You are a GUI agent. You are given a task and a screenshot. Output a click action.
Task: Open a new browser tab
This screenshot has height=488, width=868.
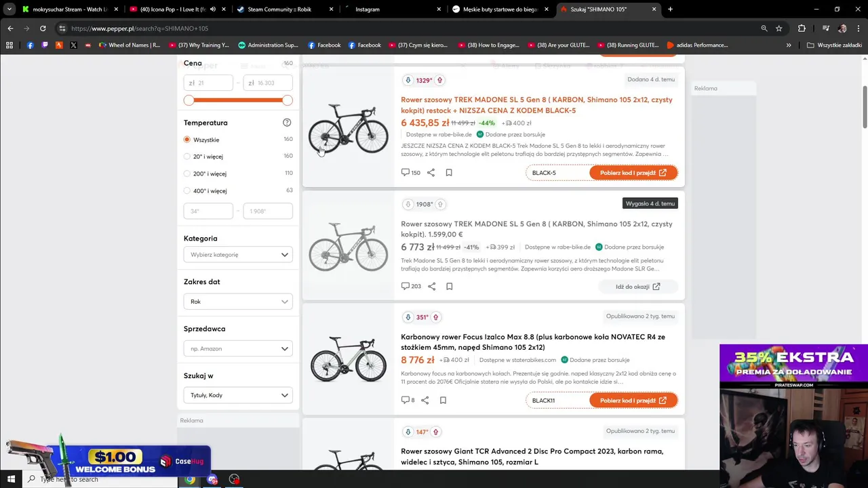pyautogui.click(x=671, y=9)
